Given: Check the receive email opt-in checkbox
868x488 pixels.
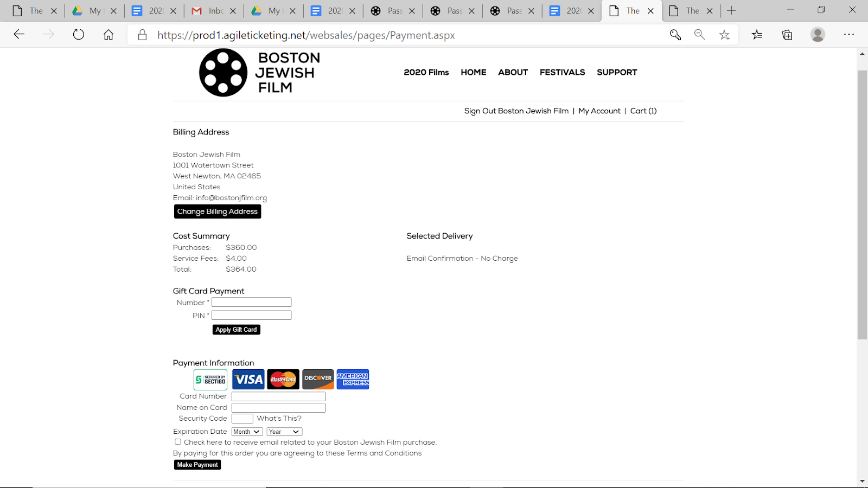Looking at the screenshot, I should pyautogui.click(x=178, y=442).
